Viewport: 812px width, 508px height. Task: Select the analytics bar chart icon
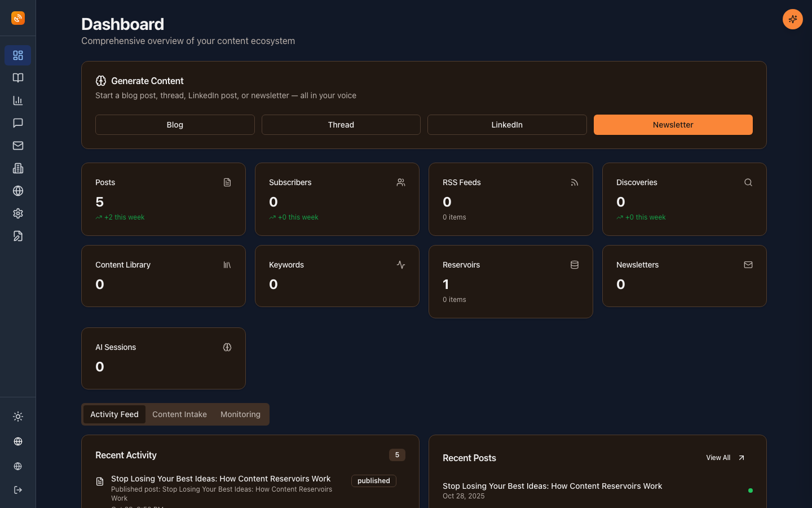(x=17, y=100)
